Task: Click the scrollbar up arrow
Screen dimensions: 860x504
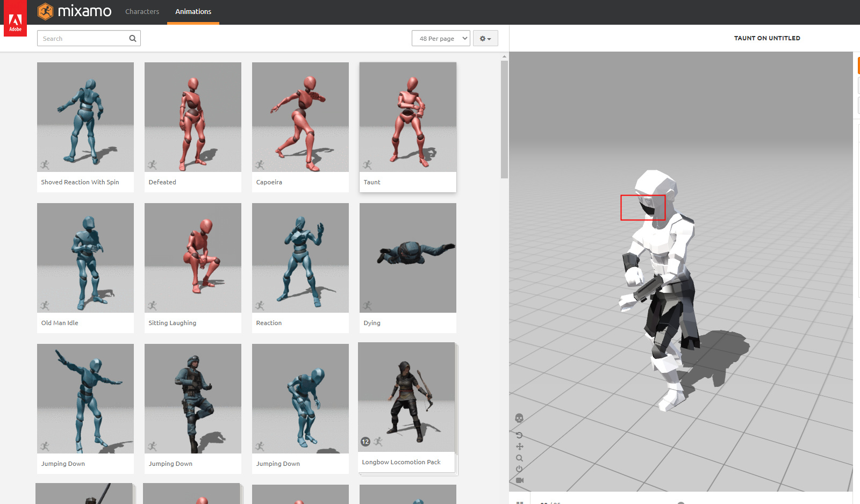Action: point(504,56)
